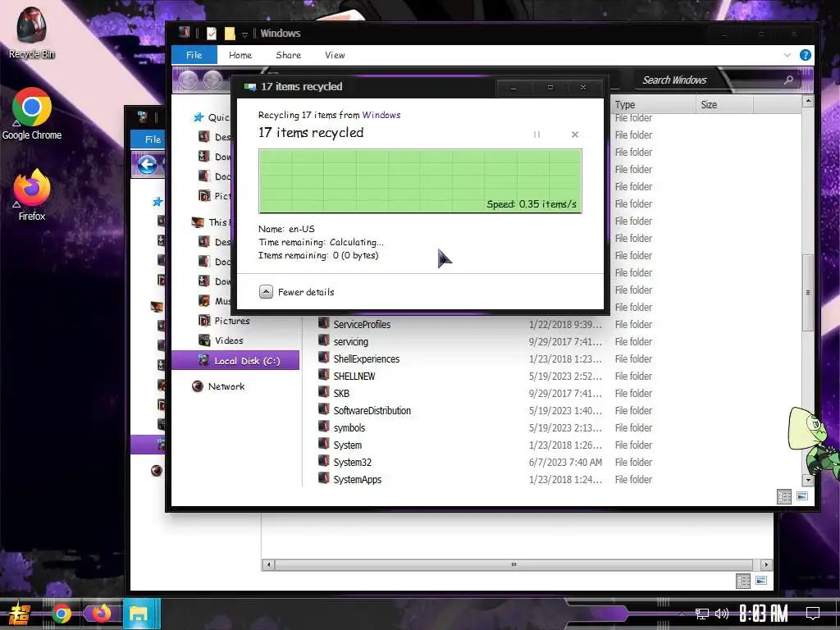Sort by the Size column header
840x630 pixels.
[x=724, y=104]
